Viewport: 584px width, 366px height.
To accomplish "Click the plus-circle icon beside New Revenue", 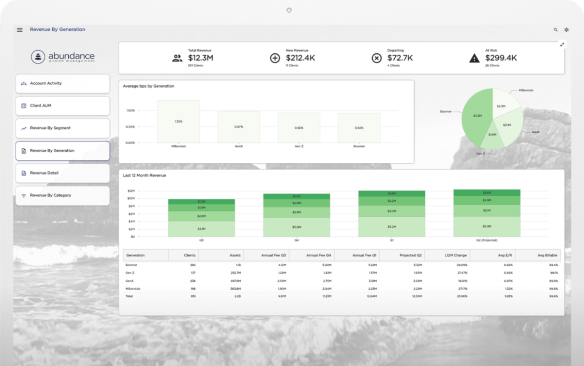I will pyautogui.click(x=275, y=58).
